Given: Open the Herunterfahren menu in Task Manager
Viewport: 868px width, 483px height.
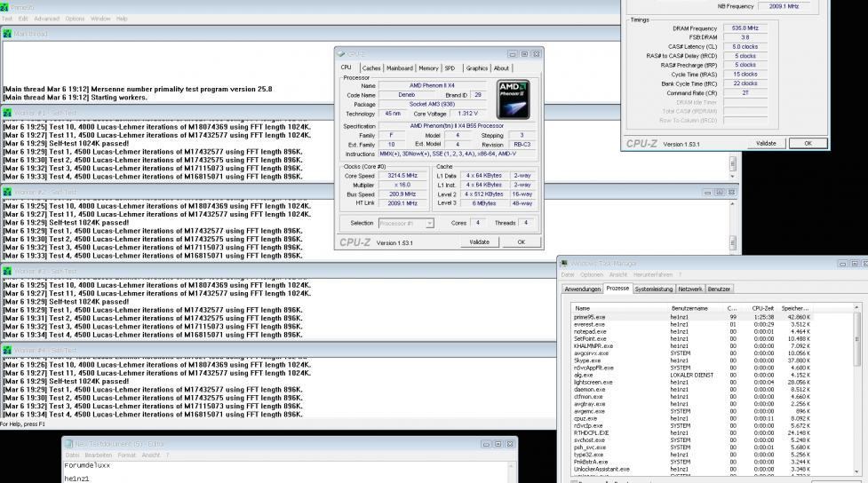Looking at the screenshot, I should pyautogui.click(x=653, y=274).
